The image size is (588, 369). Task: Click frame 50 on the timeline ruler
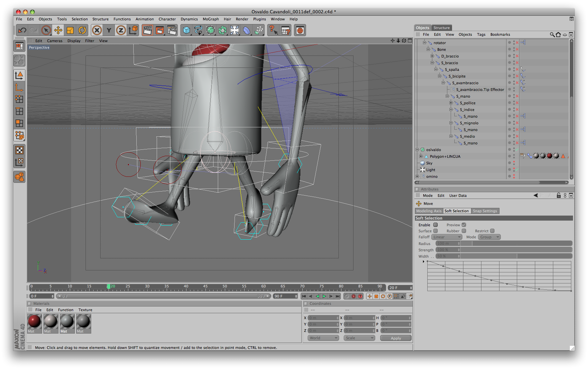pos(225,287)
